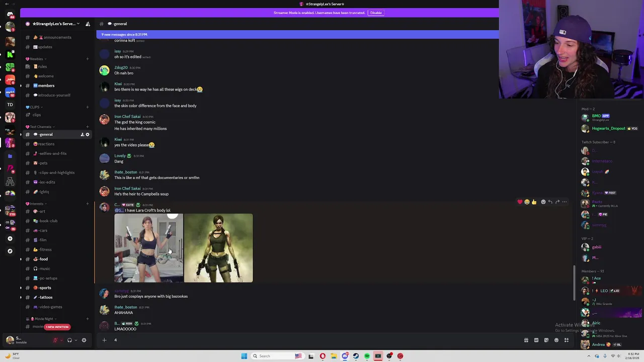Click the Add Channel plus beside Interests
Screen dimensions: 644x362
coord(87,204)
